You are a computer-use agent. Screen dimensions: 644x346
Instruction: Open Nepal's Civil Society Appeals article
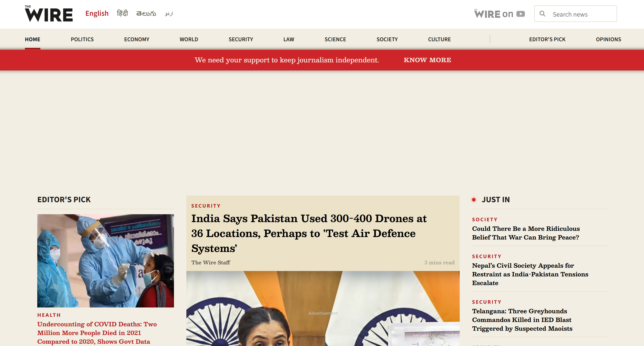[530, 274]
